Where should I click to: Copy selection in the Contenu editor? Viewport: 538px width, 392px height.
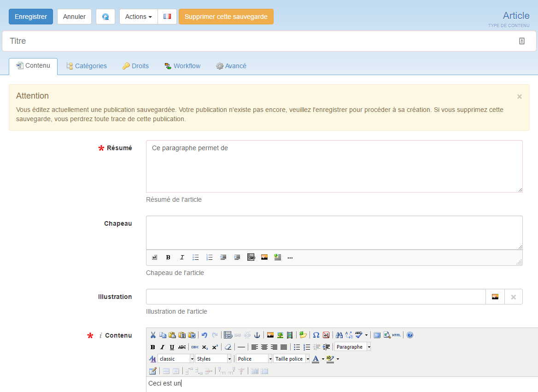[163, 335]
